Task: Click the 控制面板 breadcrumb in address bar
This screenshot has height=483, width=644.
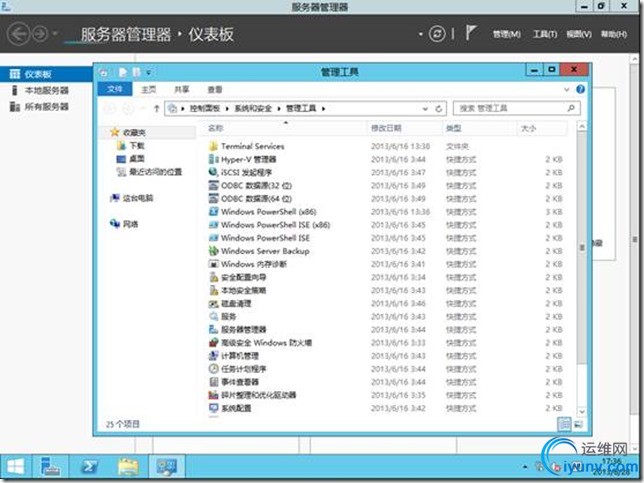Action: [x=205, y=109]
